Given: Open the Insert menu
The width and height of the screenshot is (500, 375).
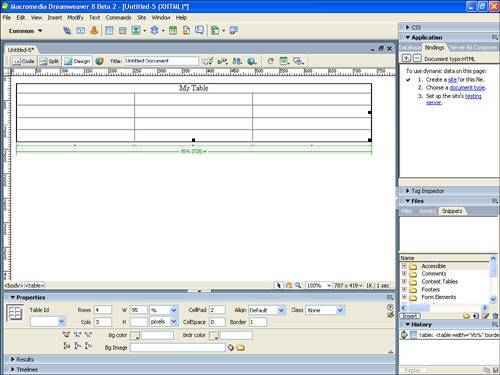Looking at the screenshot, I should [55, 17].
